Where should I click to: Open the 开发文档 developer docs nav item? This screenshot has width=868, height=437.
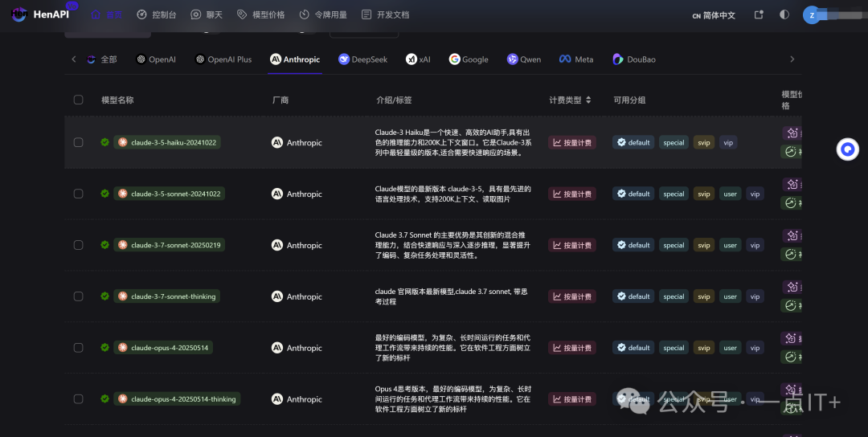pyautogui.click(x=385, y=15)
